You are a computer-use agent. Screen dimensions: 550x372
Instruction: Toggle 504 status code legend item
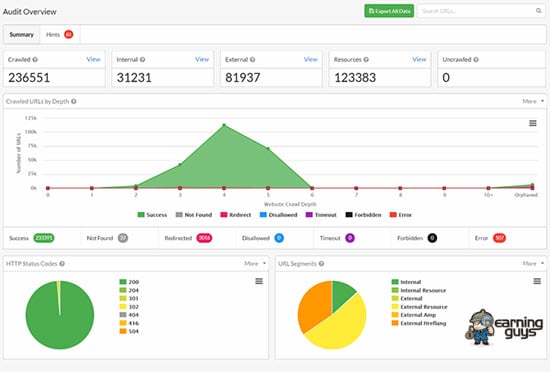[129, 331]
